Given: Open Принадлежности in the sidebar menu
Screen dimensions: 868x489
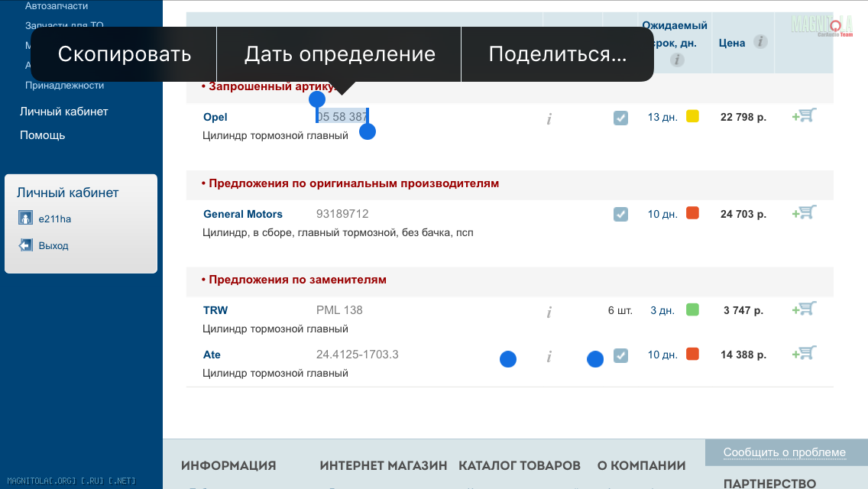Looking at the screenshot, I should pos(64,86).
